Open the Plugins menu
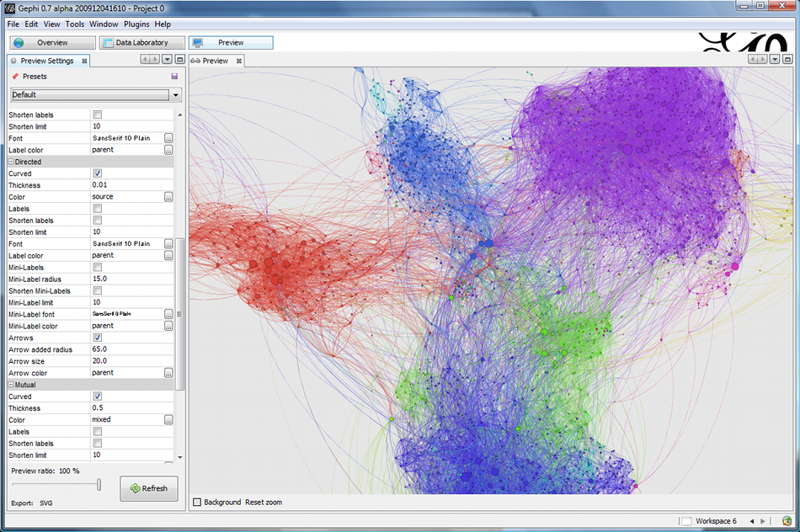The width and height of the screenshot is (800, 532). coord(136,24)
